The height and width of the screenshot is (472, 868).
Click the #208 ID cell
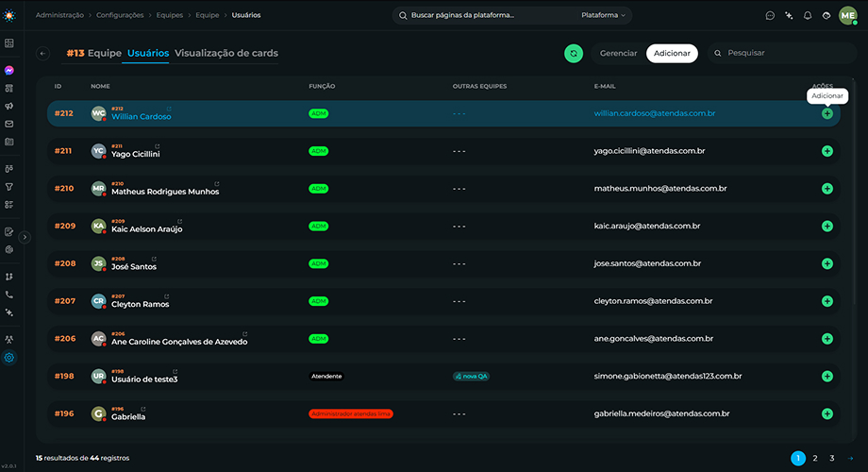tap(65, 263)
